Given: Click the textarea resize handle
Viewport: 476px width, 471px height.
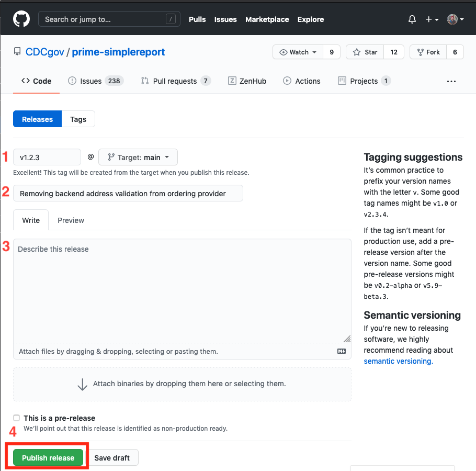Looking at the screenshot, I should coord(347,339).
